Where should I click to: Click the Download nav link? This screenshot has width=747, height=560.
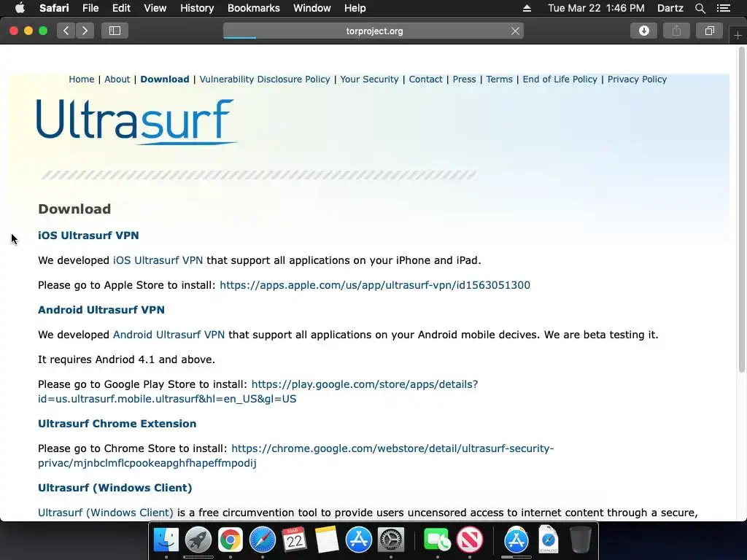point(165,79)
